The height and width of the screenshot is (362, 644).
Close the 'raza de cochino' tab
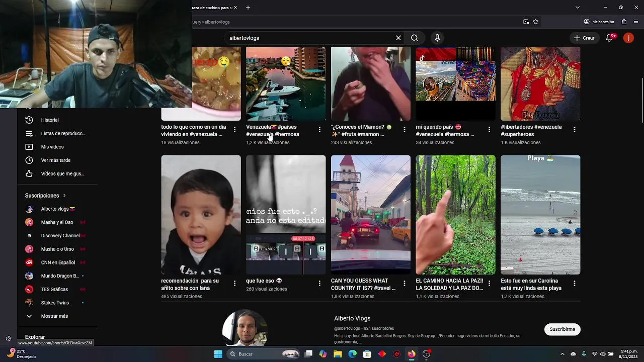click(236, 8)
